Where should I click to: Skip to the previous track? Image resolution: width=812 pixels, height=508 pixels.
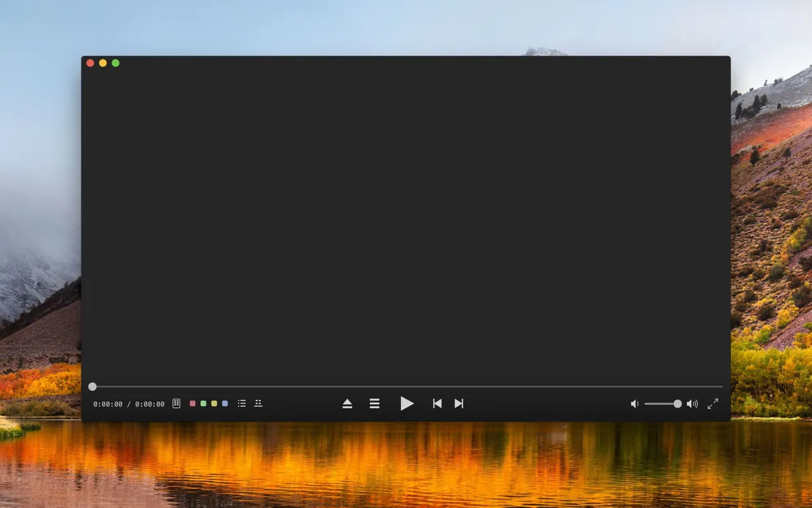[x=437, y=404]
